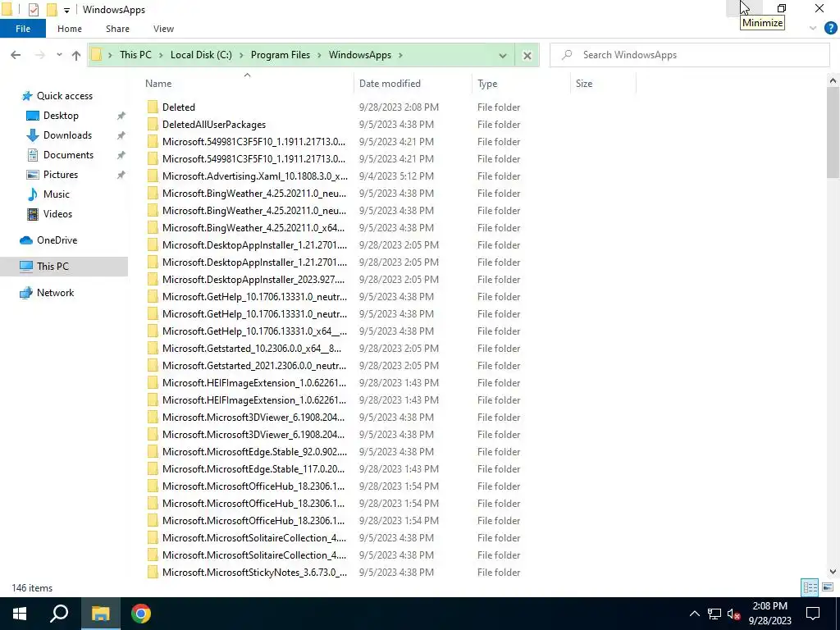
Task: Expand chevron after Local Disk (C:) breadcrumb
Action: pyautogui.click(x=241, y=55)
